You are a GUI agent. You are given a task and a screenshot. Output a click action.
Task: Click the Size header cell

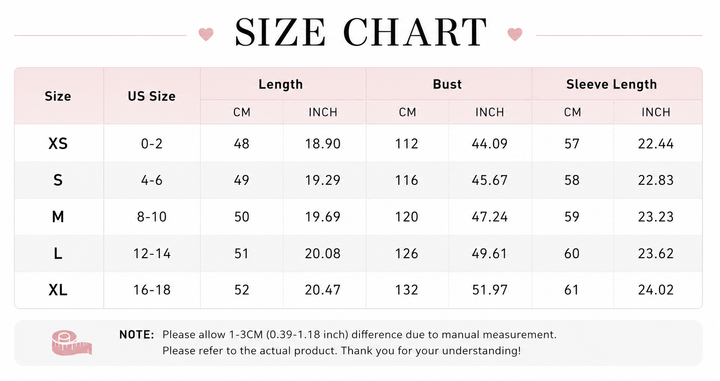(x=58, y=96)
